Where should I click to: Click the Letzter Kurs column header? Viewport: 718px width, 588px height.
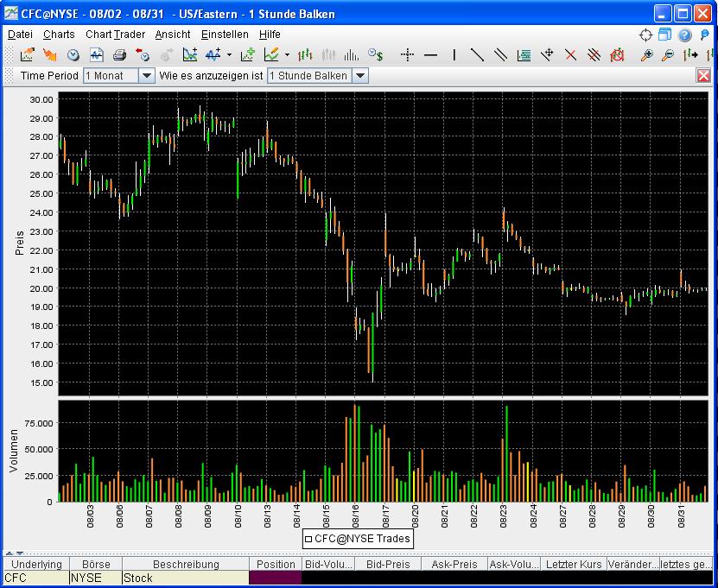[574, 564]
